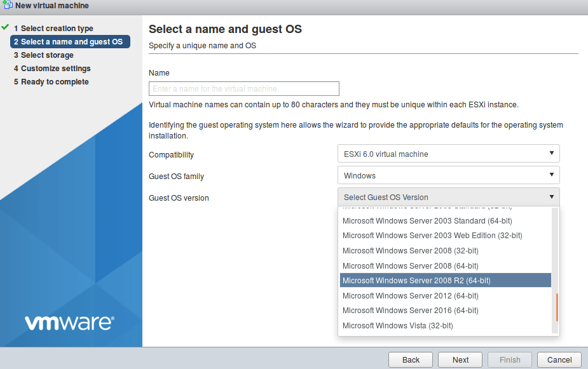The width and height of the screenshot is (588, 369).
Task: Go to step 5 Ready to complete
Action: [x=51, y=82]
